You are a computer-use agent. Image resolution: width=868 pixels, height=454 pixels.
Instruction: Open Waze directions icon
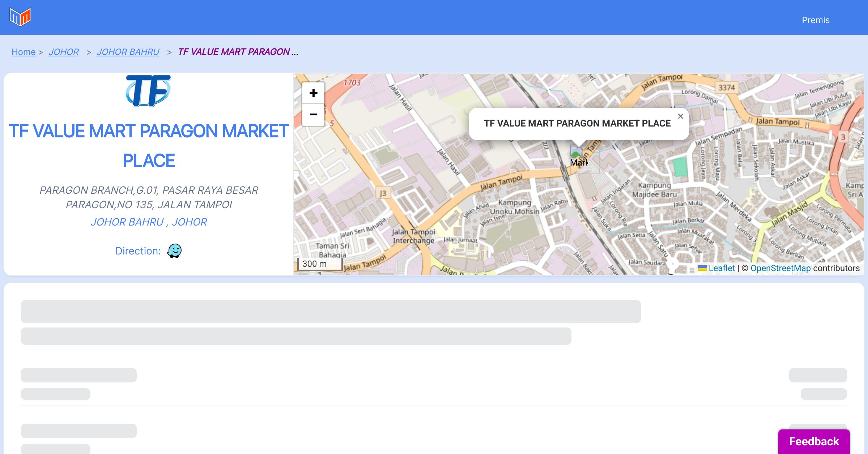coord(174,250)
